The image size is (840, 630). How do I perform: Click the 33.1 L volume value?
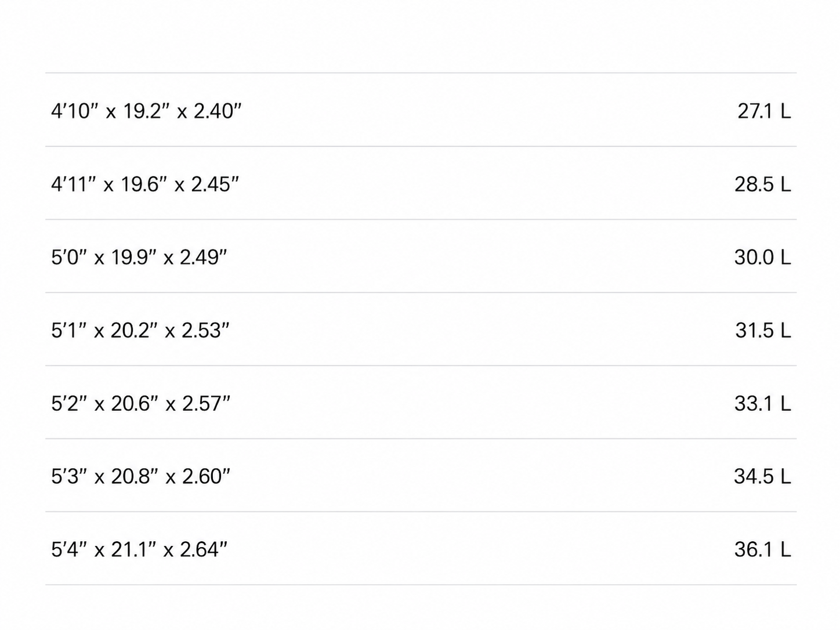(x=763, y=403)
